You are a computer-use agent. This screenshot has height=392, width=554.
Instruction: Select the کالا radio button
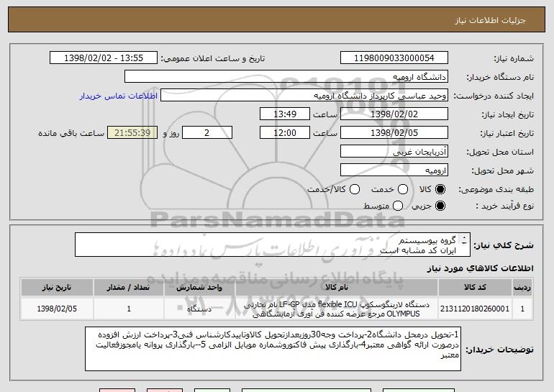[440, 189]
